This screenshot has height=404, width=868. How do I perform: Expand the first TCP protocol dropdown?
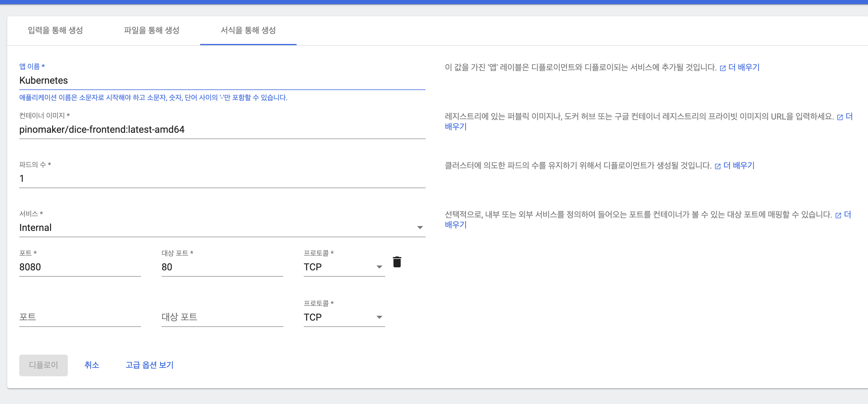click(344, 267)
